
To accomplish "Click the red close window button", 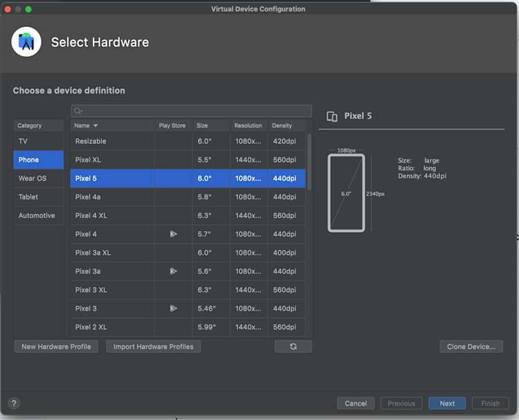I will [8, 9].
